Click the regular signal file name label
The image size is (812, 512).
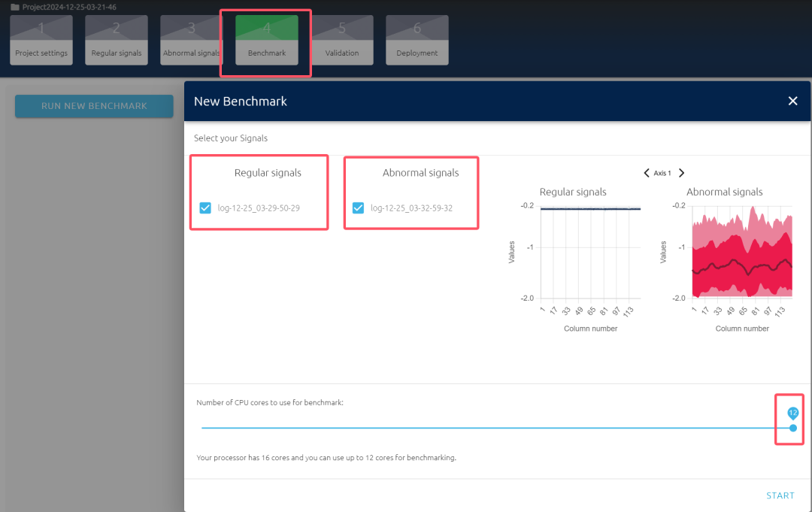pyautogui.click(x=259, y=208)
